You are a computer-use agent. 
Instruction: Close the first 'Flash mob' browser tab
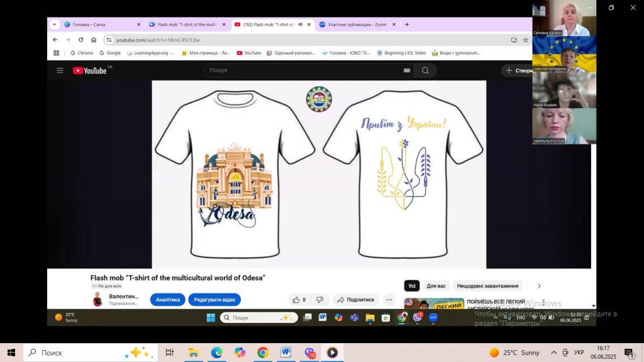point(224,25)
